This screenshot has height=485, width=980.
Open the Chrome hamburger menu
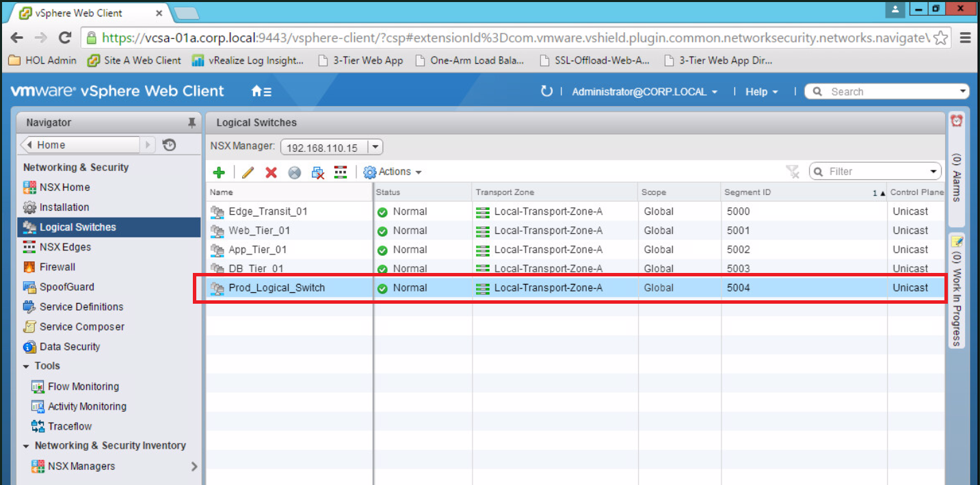click(x=965, y=38)
